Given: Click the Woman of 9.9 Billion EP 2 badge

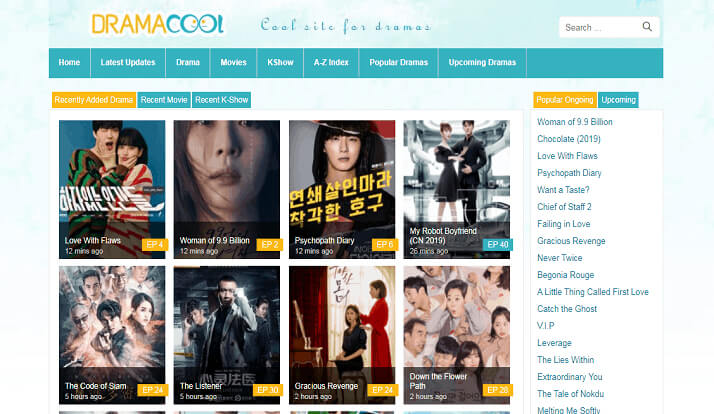Looking at the screenshot, I should click(x=270, y=245).
